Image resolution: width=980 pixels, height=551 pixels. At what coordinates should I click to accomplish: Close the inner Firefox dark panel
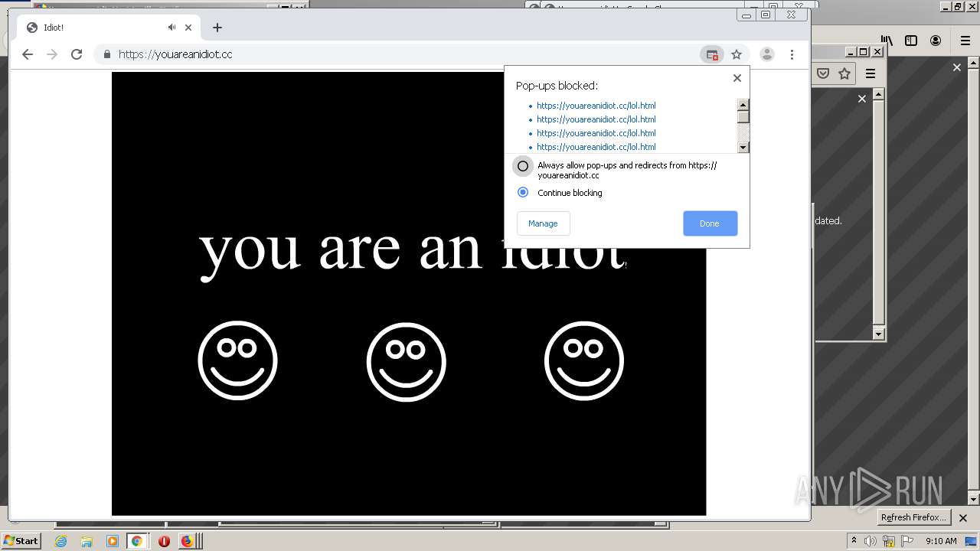point(861,98)
